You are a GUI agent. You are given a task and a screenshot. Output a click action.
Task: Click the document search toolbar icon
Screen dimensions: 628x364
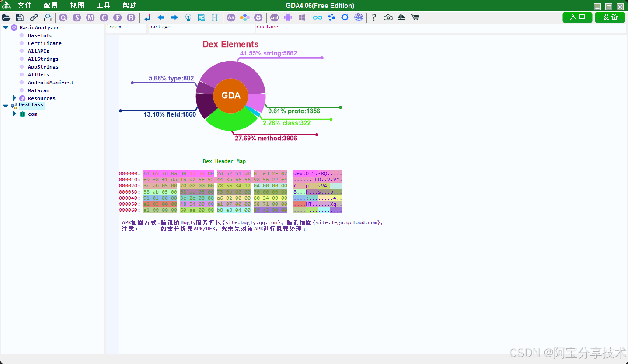[x=201, y=17]
